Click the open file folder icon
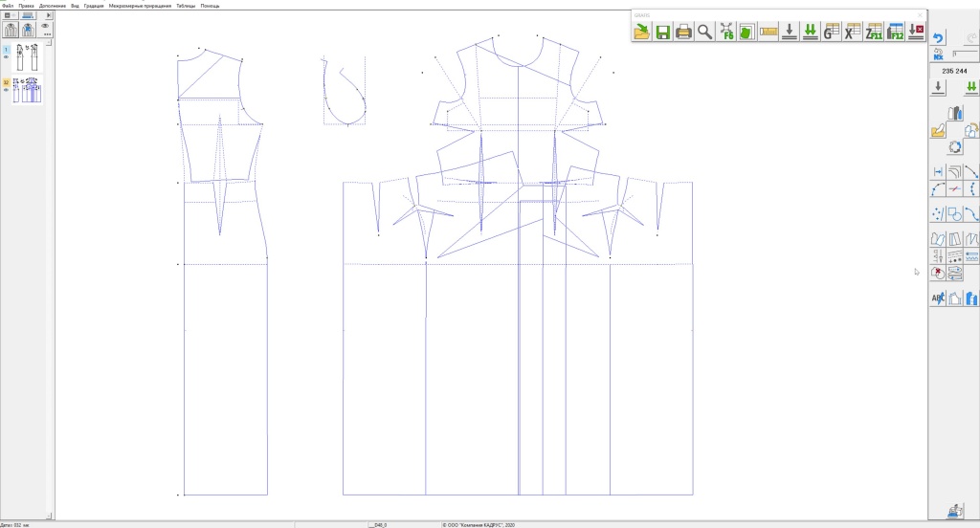 [x=641, y=32]
